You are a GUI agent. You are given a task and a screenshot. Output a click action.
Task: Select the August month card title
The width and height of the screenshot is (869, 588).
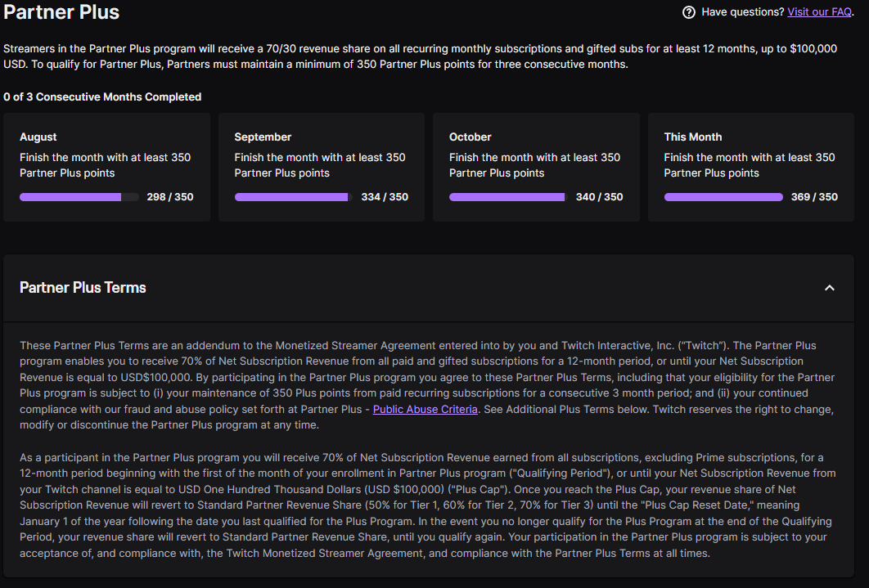(x=38, y=137)
